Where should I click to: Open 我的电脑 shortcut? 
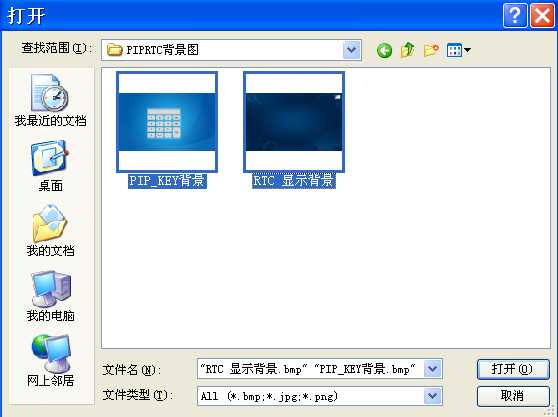coord(50,296)
